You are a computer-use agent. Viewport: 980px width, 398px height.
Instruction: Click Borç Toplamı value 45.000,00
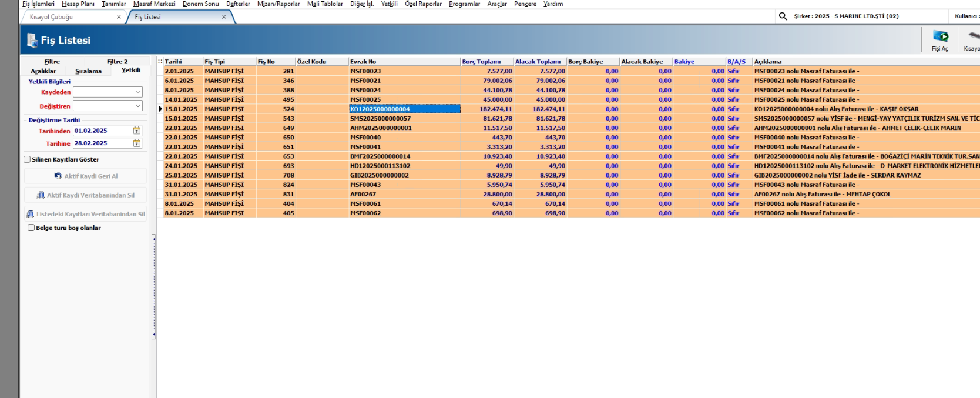coord(487,99)
